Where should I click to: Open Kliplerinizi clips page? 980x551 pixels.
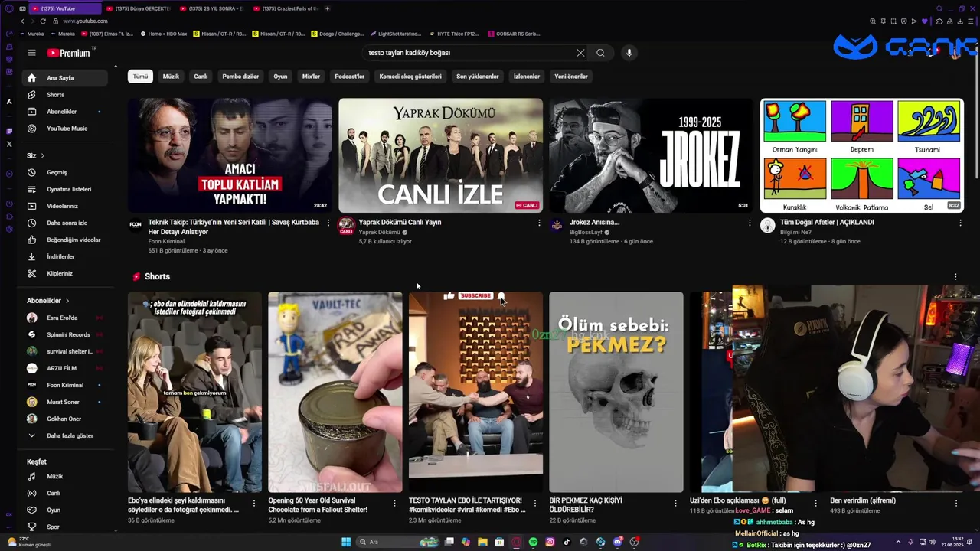tap(64, 273)
